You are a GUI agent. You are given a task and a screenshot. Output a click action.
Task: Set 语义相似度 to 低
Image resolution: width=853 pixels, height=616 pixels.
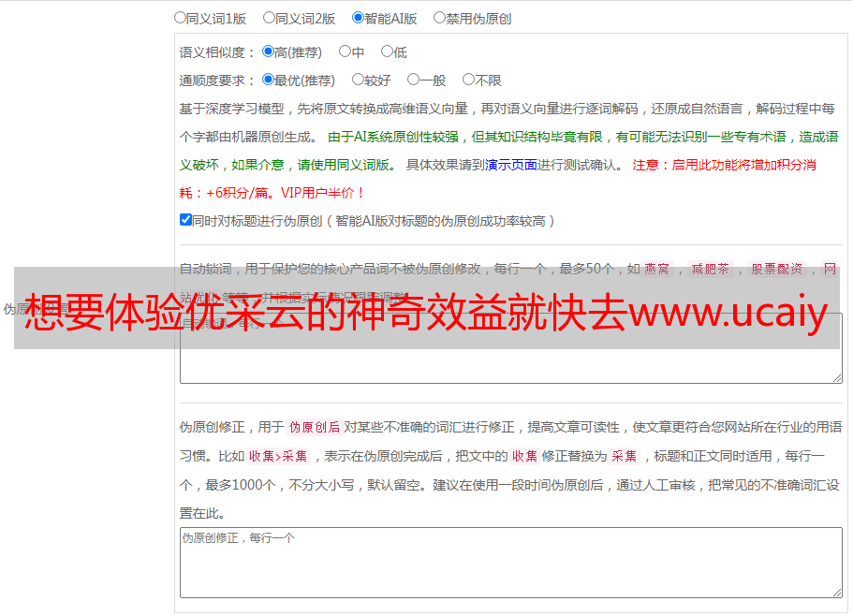tap(387, 51)
